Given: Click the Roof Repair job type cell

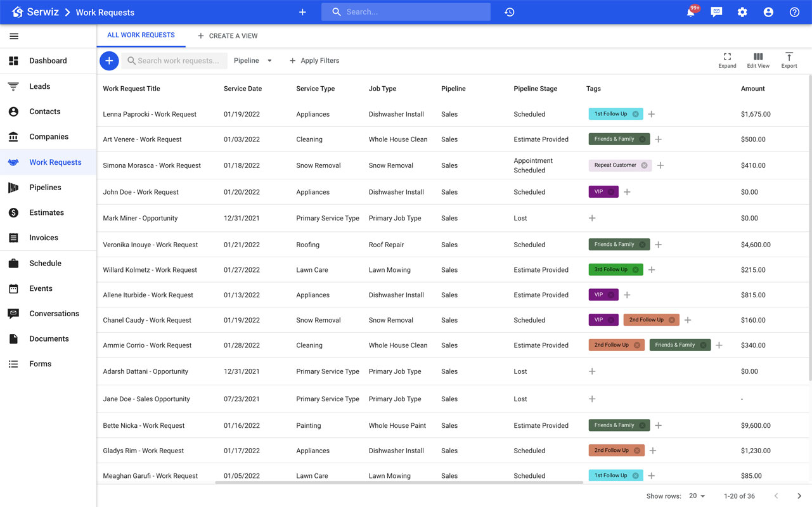Looking at the screenshot, I should (386, 245).
